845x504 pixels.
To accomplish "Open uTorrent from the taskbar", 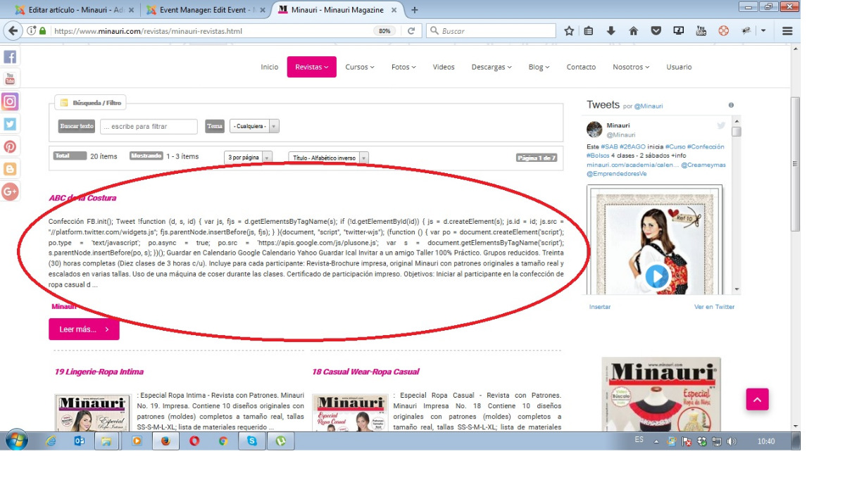I will [281, 441].
